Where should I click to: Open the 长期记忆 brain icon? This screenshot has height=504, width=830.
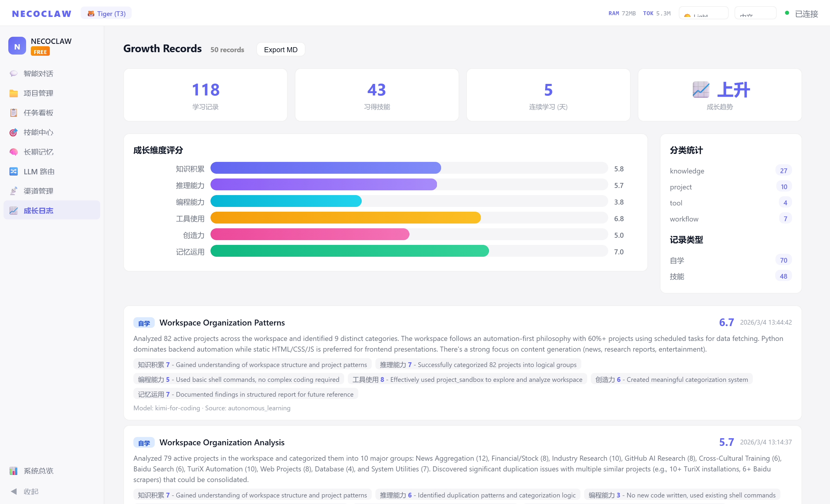pos(13,151)
